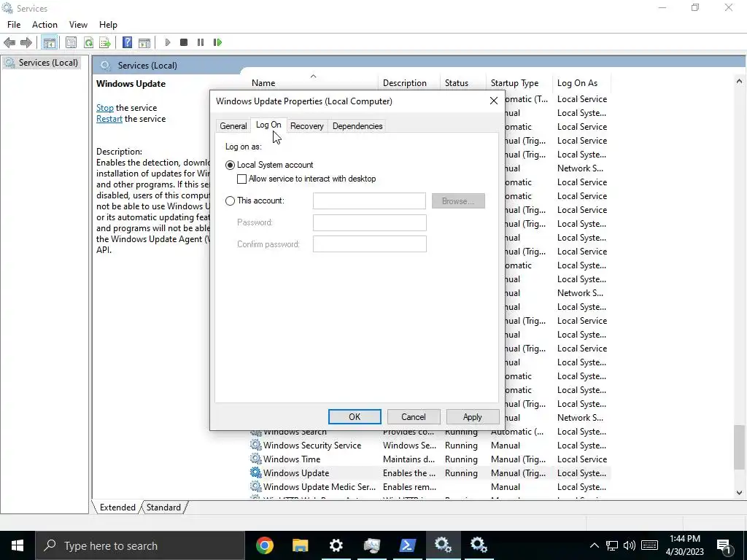Switch to the General tab
The height and width of the screenshot is (560, 747).
pyautogui.click(x=233, y=125)
